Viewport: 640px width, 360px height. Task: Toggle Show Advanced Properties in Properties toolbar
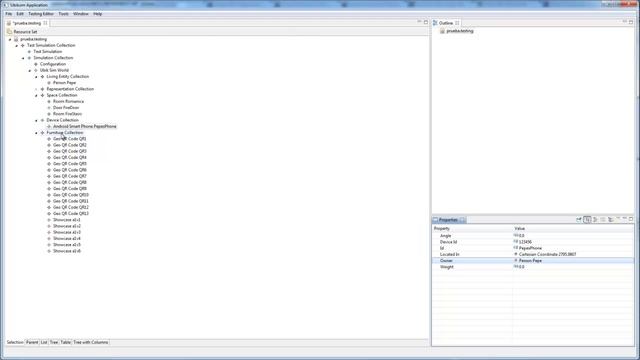(595, 220)
